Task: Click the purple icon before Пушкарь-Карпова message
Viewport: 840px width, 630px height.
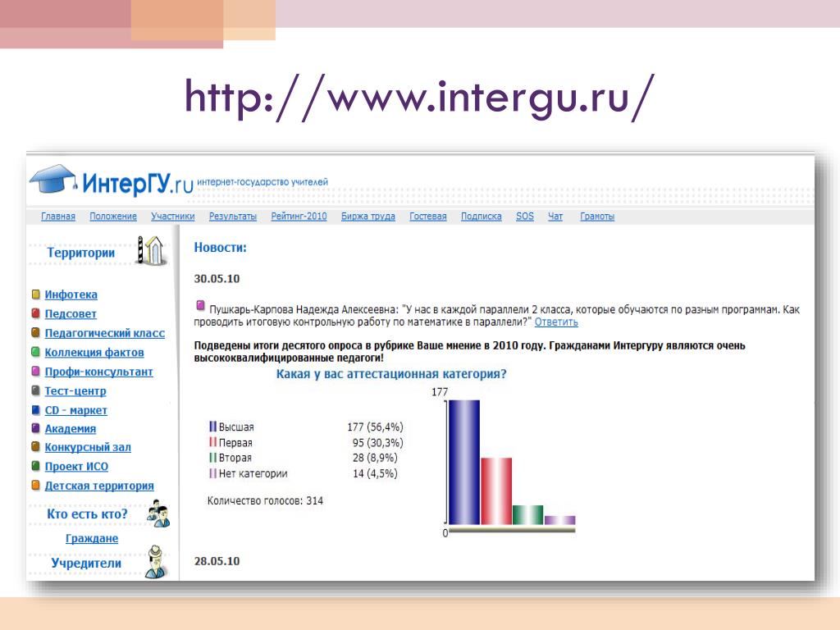Action: [x=200, y=306]
